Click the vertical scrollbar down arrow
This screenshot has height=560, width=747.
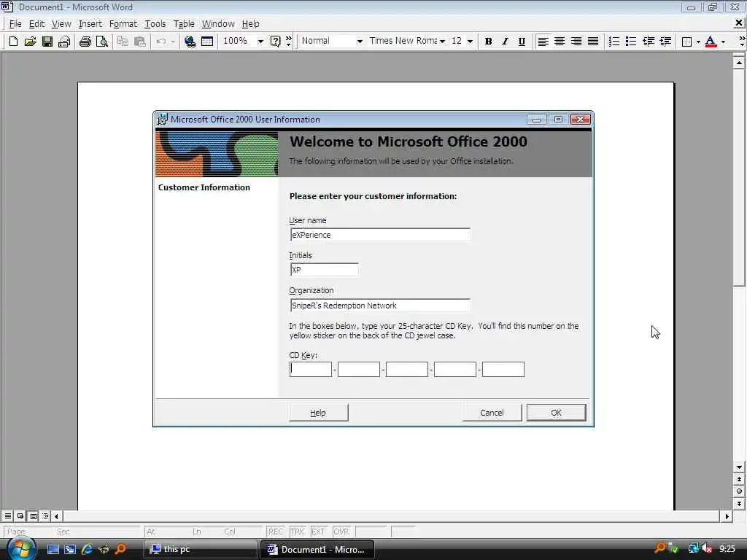point(739,467)
